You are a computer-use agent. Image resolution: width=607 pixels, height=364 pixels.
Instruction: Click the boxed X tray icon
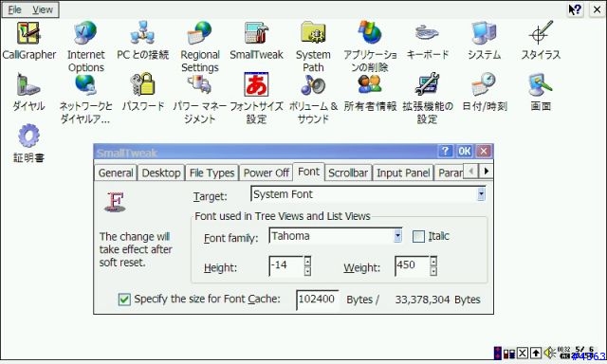click(523, 353)
